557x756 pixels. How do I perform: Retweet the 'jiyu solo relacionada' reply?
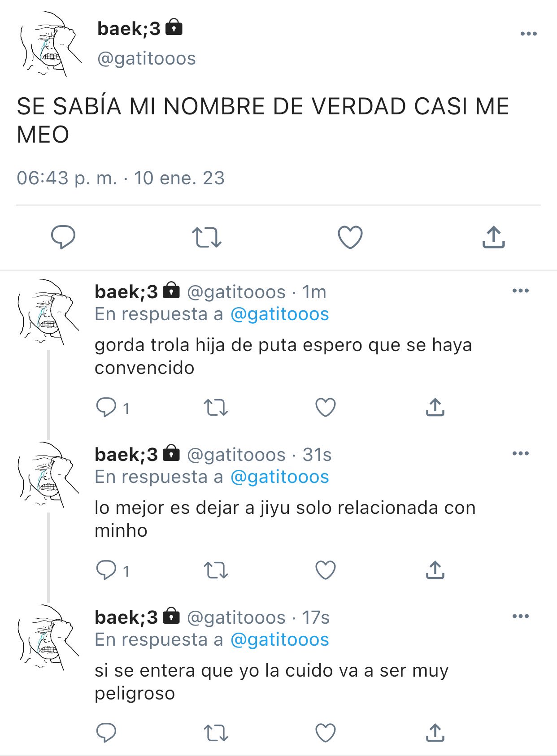[x=216, y=571]
